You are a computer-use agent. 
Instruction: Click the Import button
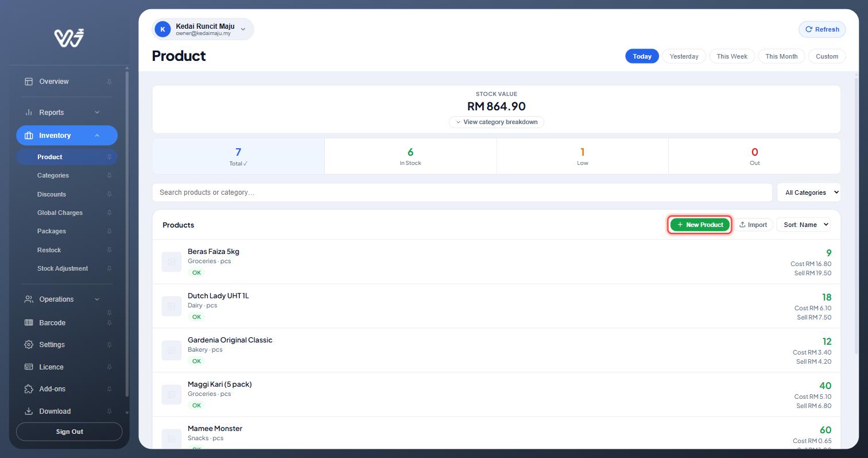click(x=753, y=225)
